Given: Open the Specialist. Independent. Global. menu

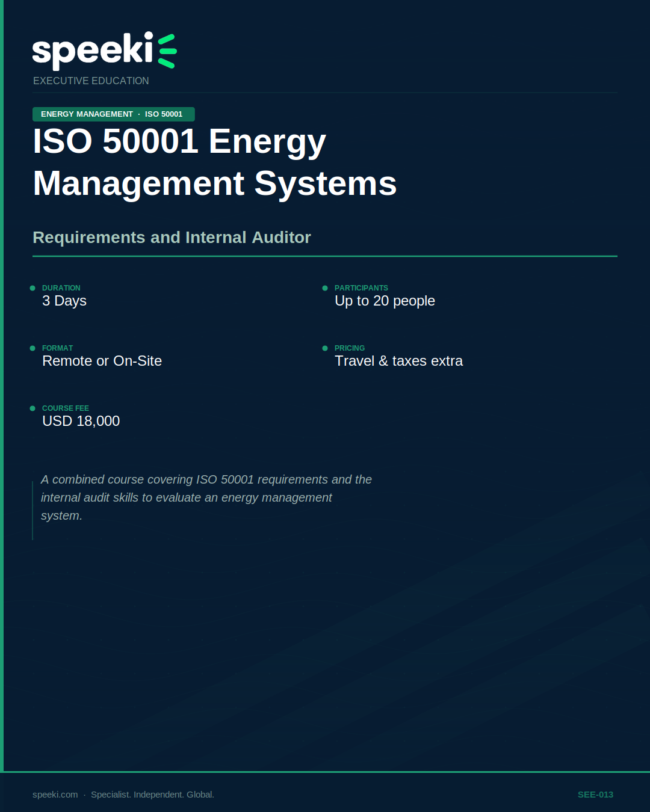Looking at the screenshot, I should click(x=153, y=795).
